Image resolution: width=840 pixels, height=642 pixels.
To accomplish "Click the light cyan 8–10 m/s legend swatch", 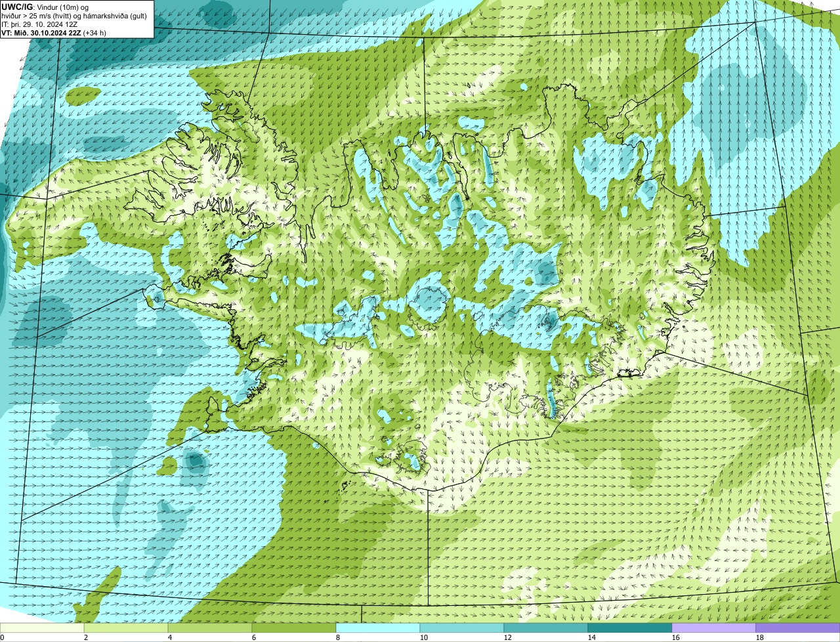I will pyautogui.click(x=378, y=628).
